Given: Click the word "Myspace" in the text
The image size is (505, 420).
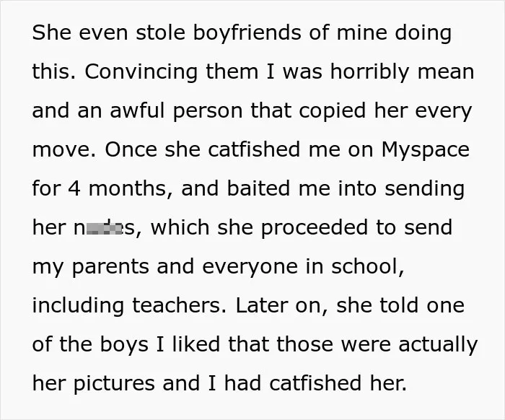Looking at the screenshot, I should (x=426, y=150).
